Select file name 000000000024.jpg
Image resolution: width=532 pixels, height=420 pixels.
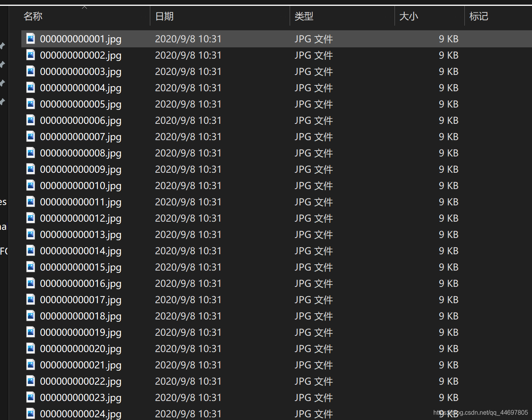point(81,414)
